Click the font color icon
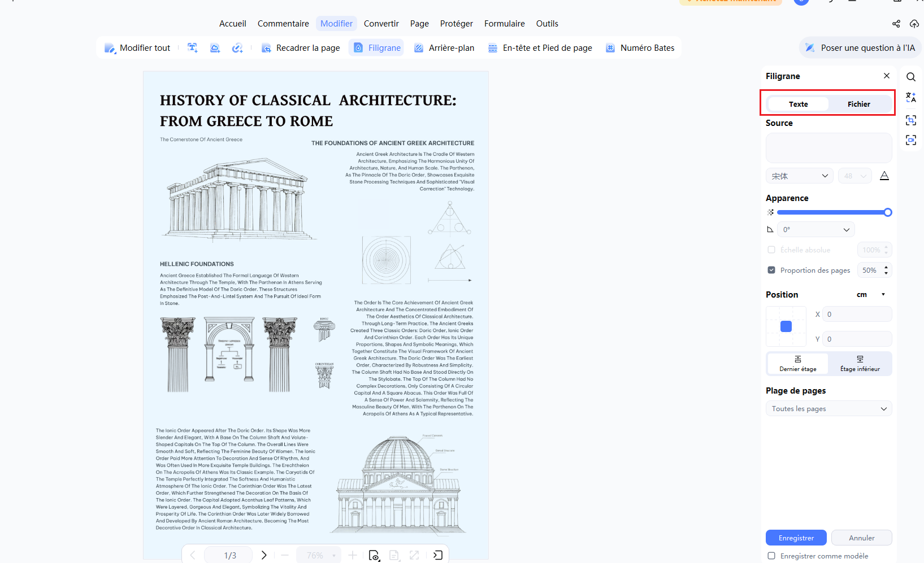The height and width of the screenshot is (563, 924). [884, 176]
